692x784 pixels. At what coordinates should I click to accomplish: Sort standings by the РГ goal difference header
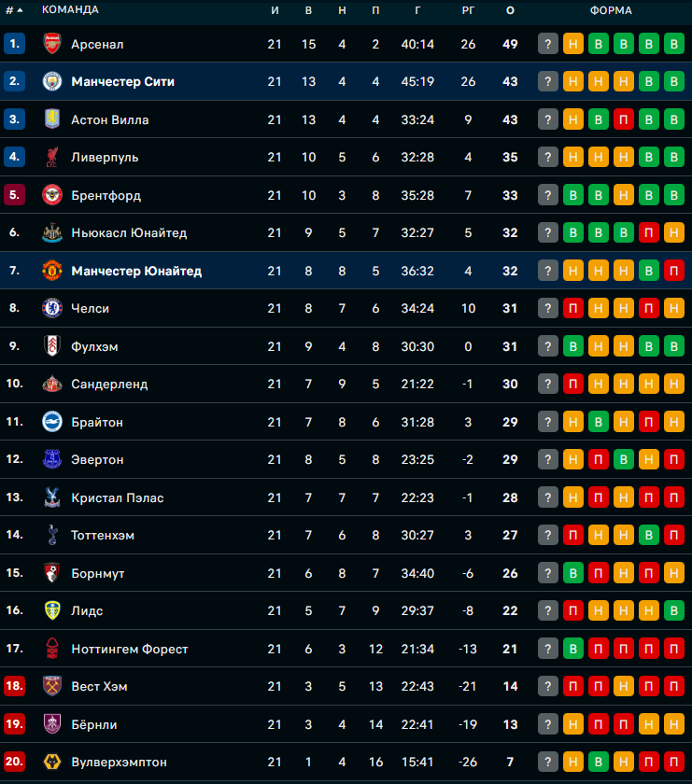pyautogui.click(x=468, y=10)
